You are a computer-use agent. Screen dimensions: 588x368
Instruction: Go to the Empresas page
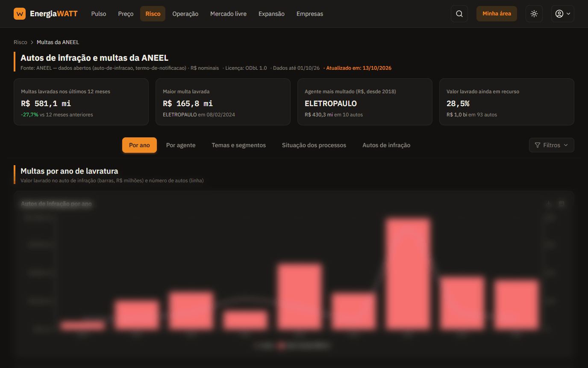[310, 14]
